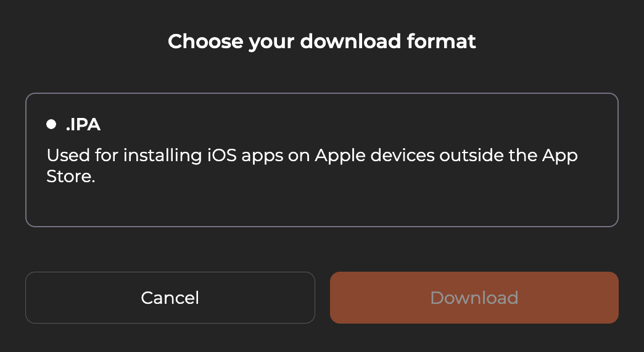Click the Cancel button
The height and width of the screenshot is (352, 644).
(170, 298)
